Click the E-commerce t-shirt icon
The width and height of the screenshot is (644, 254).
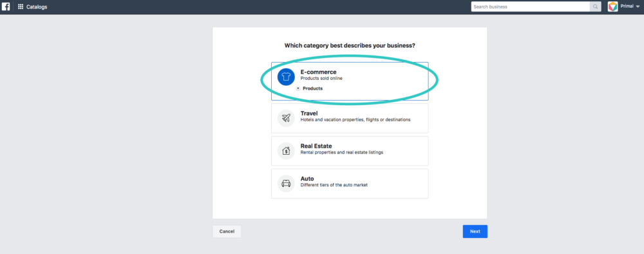[x=286, y=77]
